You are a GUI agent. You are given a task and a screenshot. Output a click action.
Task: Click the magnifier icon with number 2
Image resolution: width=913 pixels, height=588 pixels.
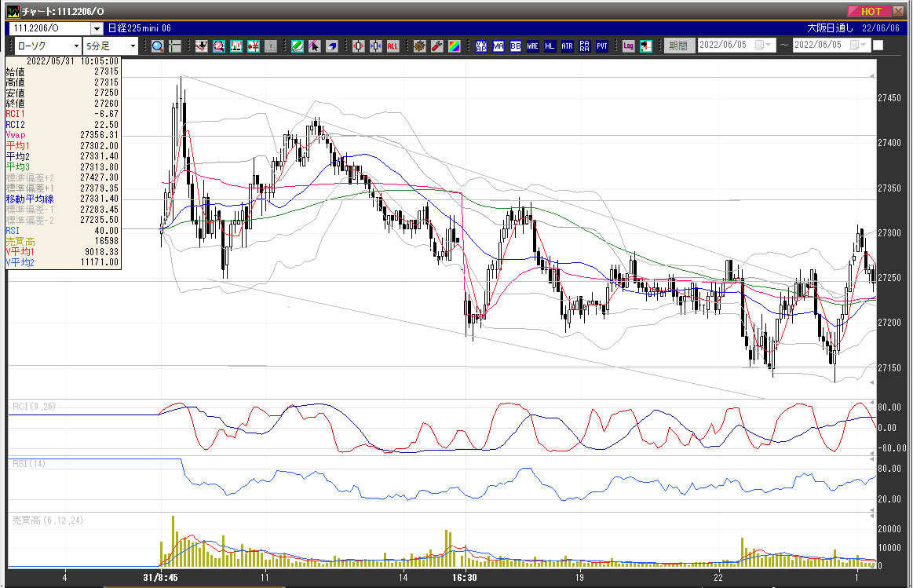(x=219, y=46)
